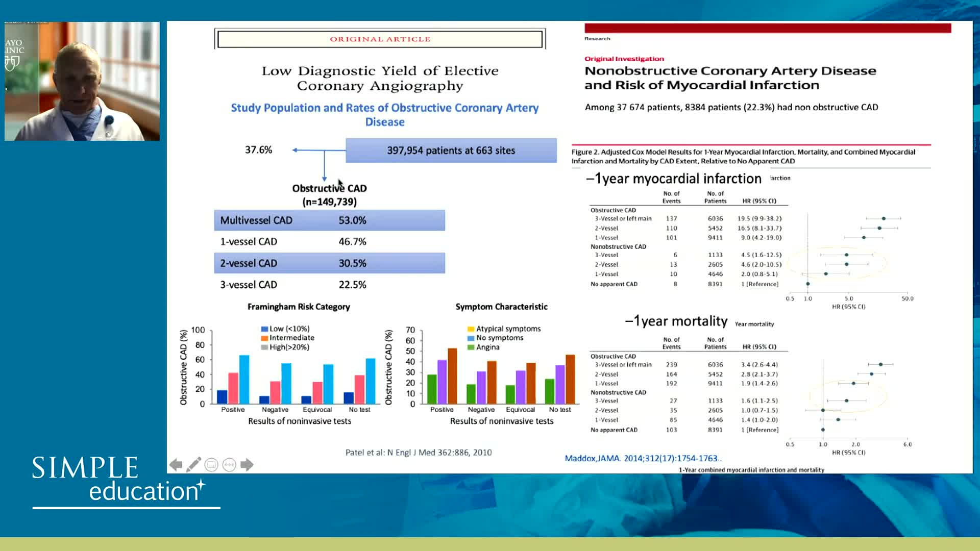Go to previous slide arrow
The width and height of the screenshot is (980, 551).
(x=176, y=465)
